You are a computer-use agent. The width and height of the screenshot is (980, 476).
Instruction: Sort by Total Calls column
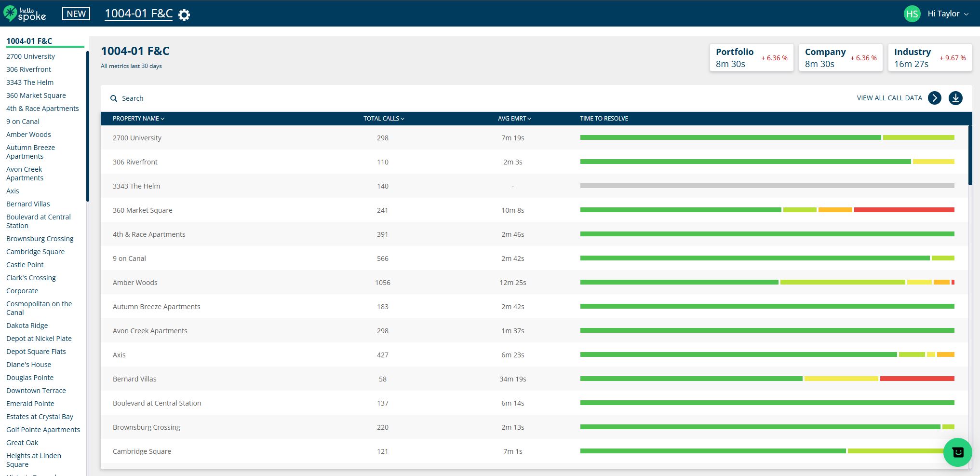384,119
